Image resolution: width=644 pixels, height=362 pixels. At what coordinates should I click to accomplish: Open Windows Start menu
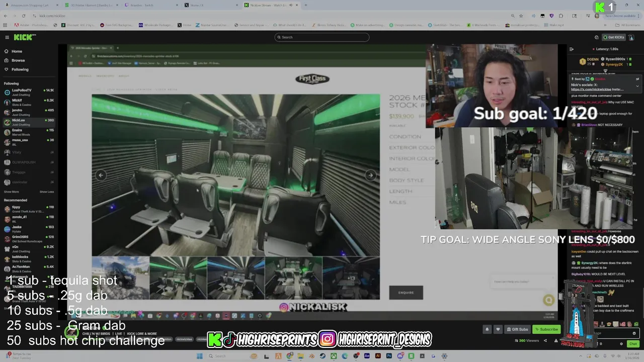click(199, 356)
